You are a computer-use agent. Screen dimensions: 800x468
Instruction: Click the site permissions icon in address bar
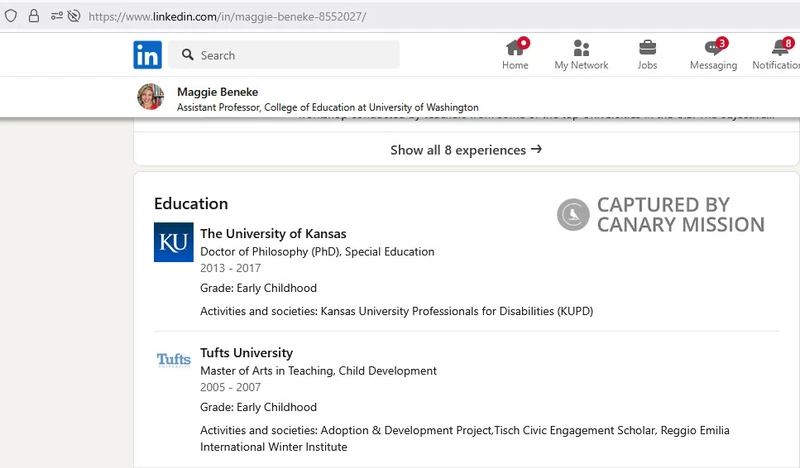[57, 16]
